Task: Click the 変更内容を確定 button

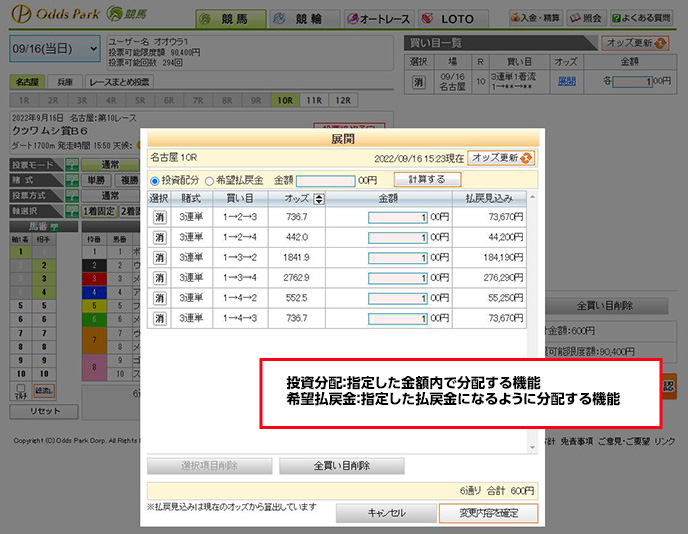Action: click(x=488, y=513)
